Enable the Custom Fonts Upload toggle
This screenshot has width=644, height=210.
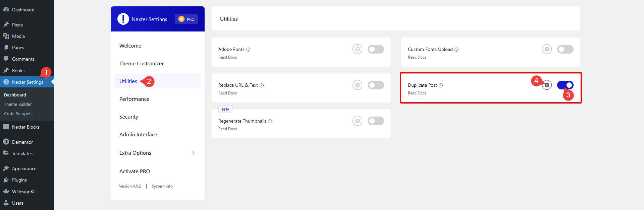[565, 49]
